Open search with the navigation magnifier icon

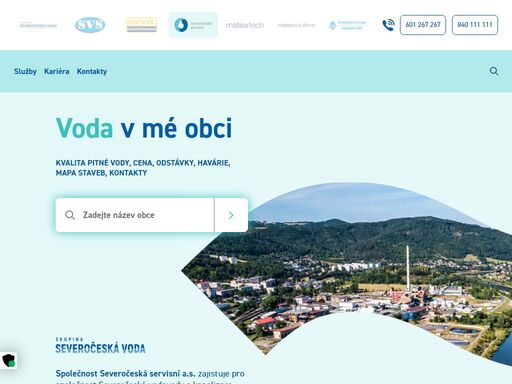[x=494, y=71]
